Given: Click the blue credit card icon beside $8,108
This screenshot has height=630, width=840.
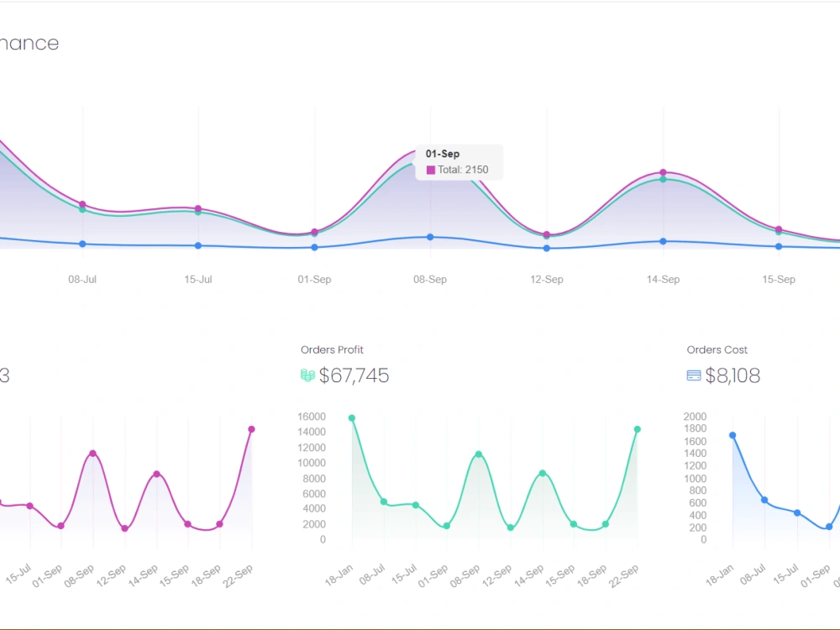Looking at the screenshot, I should click(x=694, y=375).
